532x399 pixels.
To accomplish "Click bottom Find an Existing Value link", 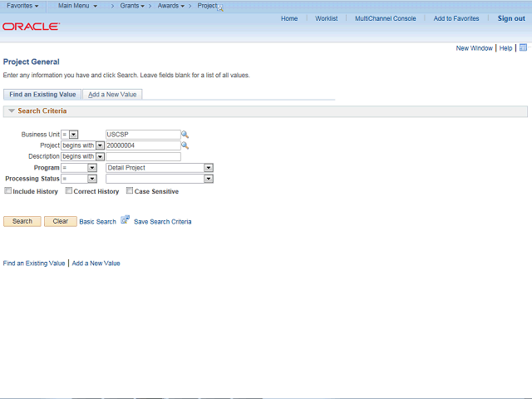I will pyautogui.click(x=34, y=264).
